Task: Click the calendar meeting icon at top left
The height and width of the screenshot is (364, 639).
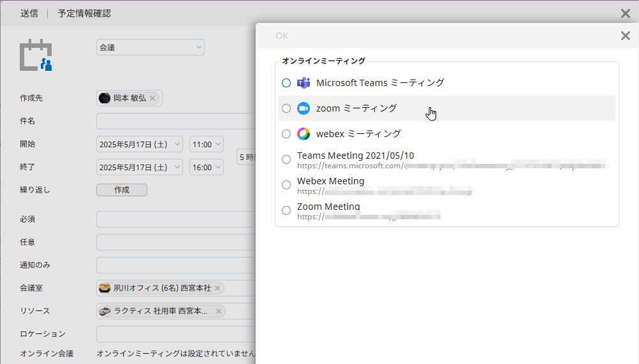Action: pos(36,55)
